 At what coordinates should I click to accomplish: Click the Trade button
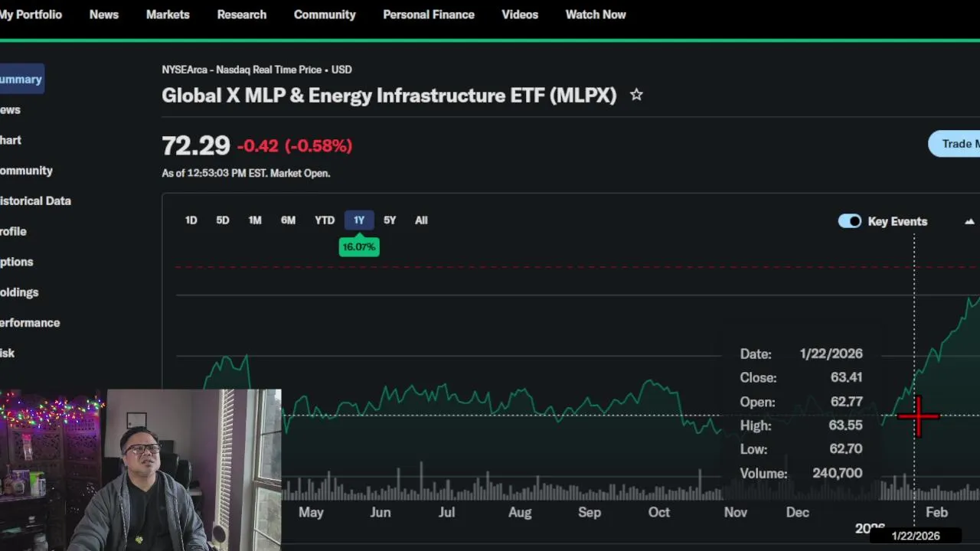[954, 144]
